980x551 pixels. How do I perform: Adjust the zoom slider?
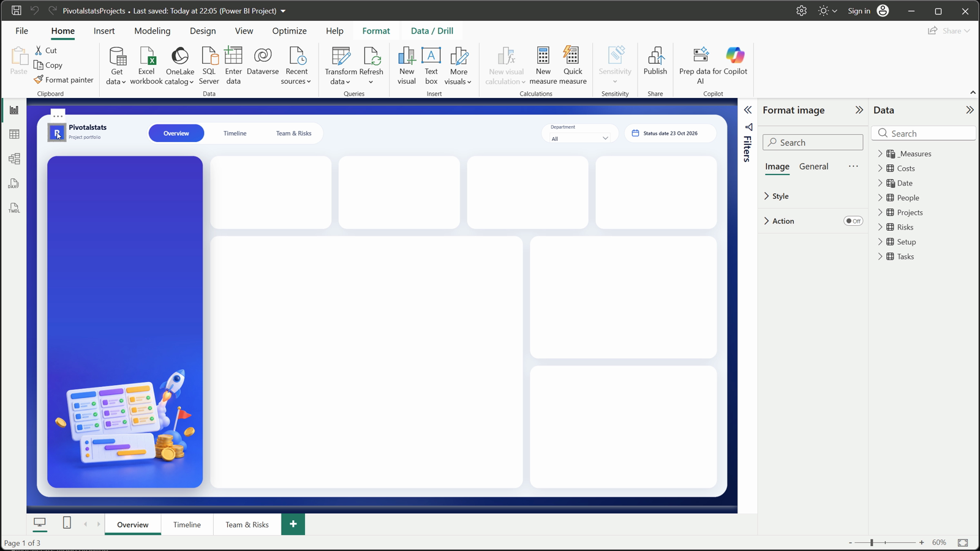[x=872, y=542]
